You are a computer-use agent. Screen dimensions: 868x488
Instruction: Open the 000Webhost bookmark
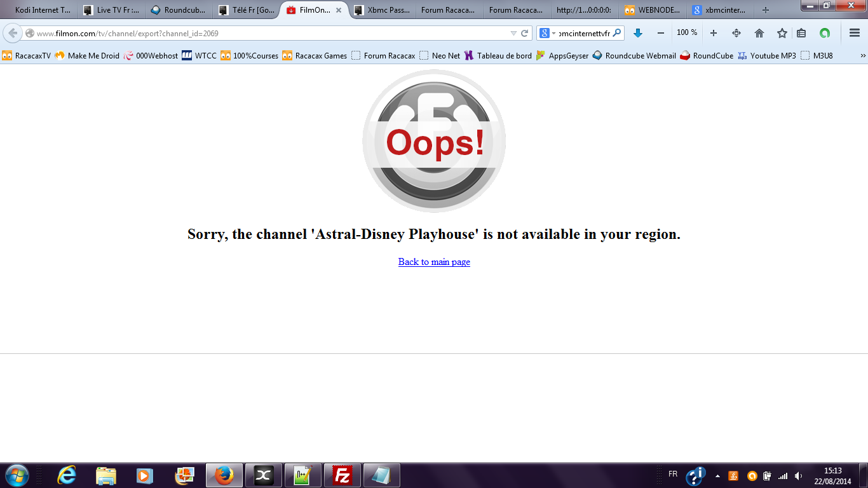tap(151, 56)
